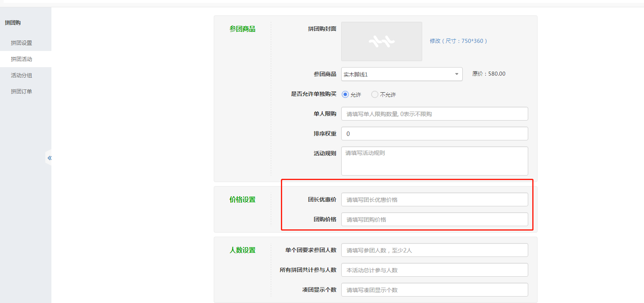Click the 排序权重 input field
Image resolution: width=644 pixels, height=303 pixels.
point(434,133)
